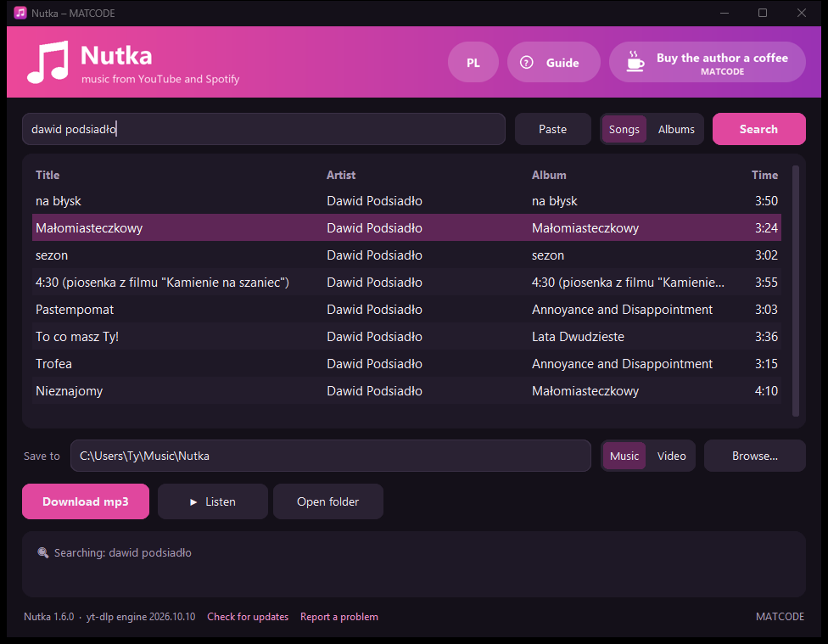Switch the language with the PL button
This screenshot has width=828, height=644.
pyautogui.click(x=473, y=62)
